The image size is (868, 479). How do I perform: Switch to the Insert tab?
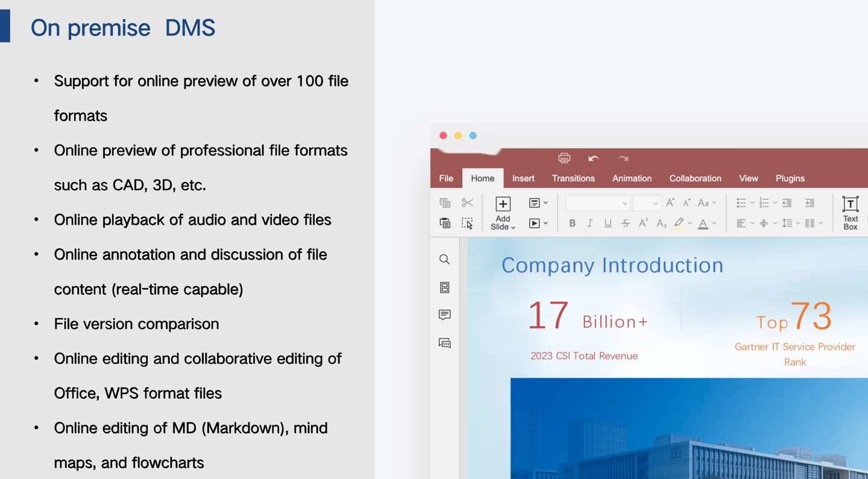click(x=523, y=178)
